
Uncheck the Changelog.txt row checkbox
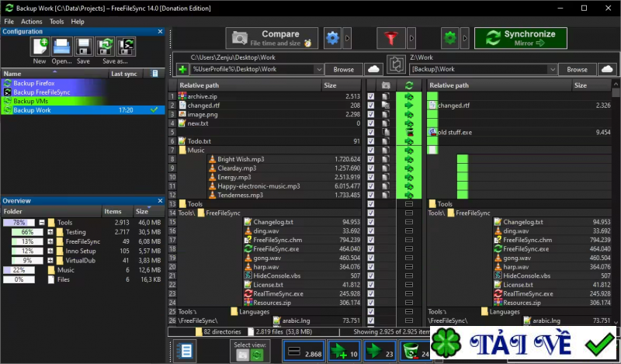(371, 221)
